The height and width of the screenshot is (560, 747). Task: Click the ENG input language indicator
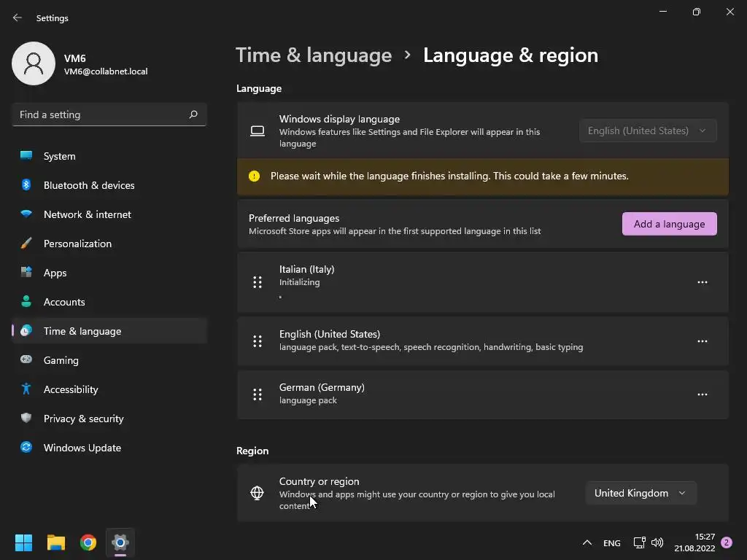point(612,542)
